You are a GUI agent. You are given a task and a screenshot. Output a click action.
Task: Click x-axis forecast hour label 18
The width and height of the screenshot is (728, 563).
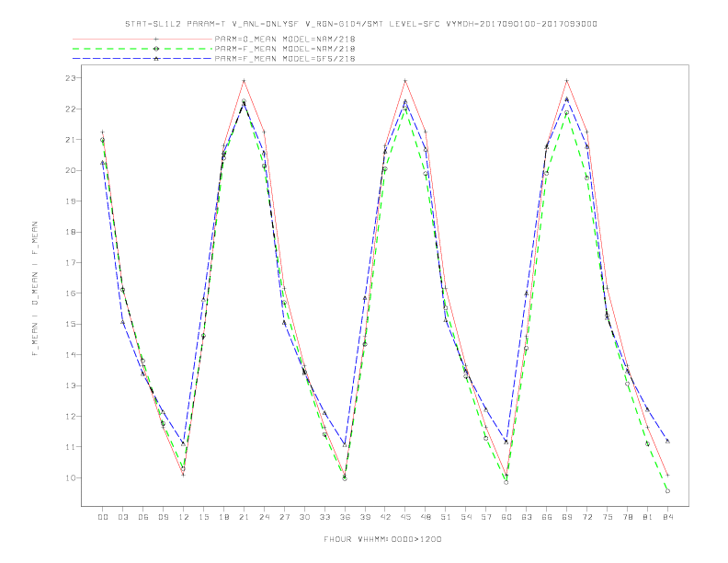223,517
